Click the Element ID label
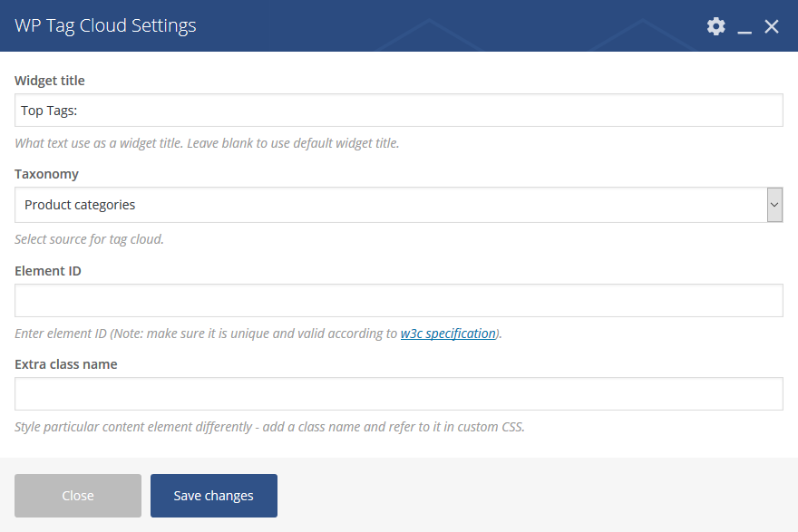The image size is (798, 532). [48, 271]
